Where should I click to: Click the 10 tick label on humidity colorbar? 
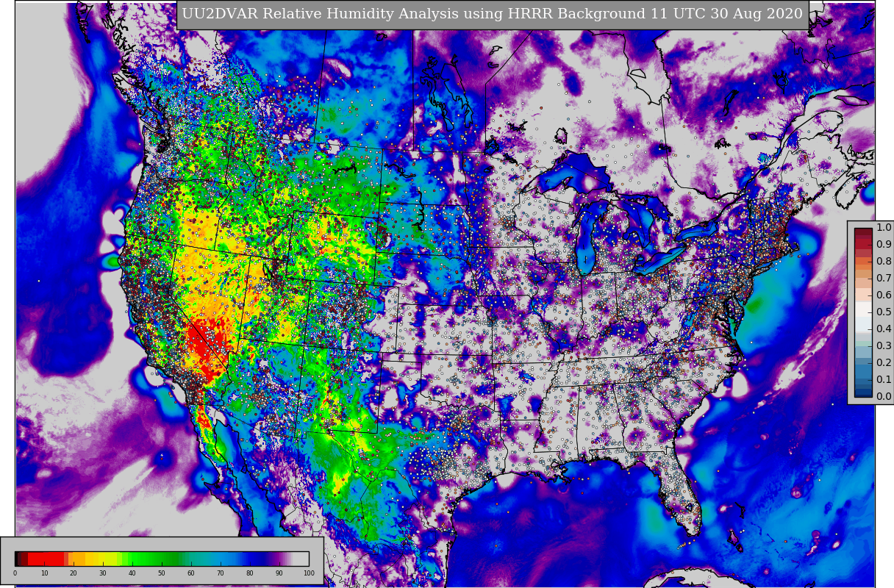44,573
